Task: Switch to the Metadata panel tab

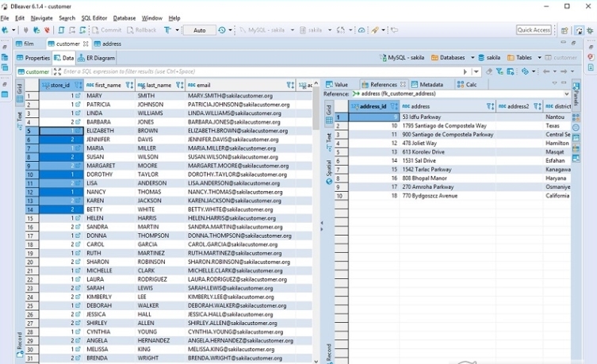Action: point(427,85)
